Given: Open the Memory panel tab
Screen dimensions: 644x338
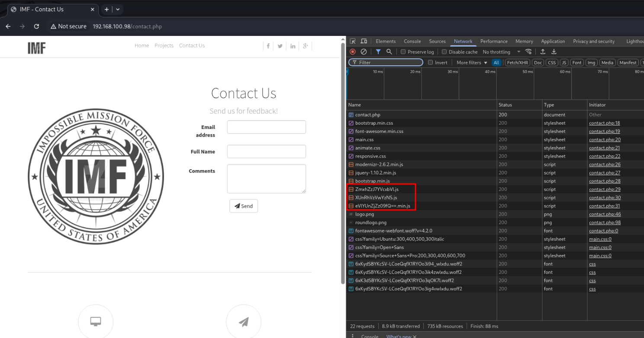Looking at the screenshot, I should pos(524,41).
